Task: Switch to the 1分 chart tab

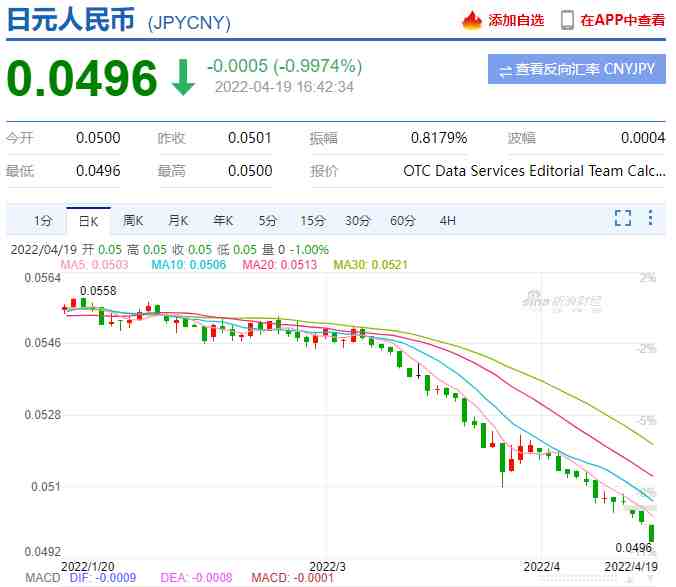Action: [x=43, y=221]
